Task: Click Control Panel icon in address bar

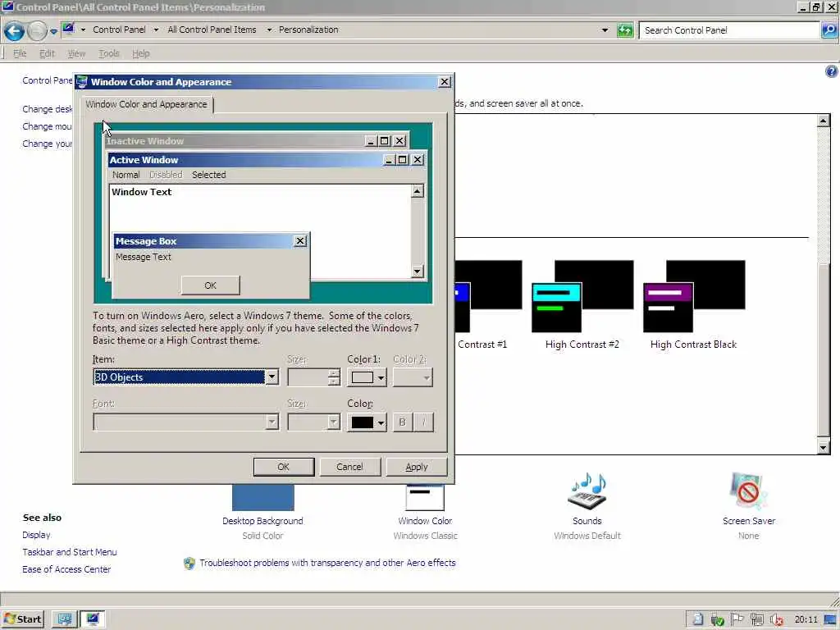Action: 68,29
